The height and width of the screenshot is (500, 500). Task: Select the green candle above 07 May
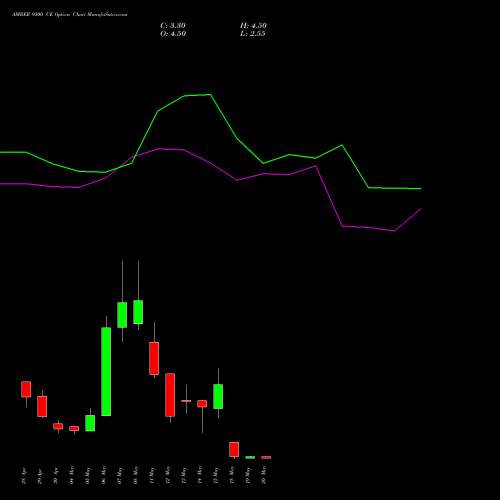pyautogui.click(x=122, y=315)
